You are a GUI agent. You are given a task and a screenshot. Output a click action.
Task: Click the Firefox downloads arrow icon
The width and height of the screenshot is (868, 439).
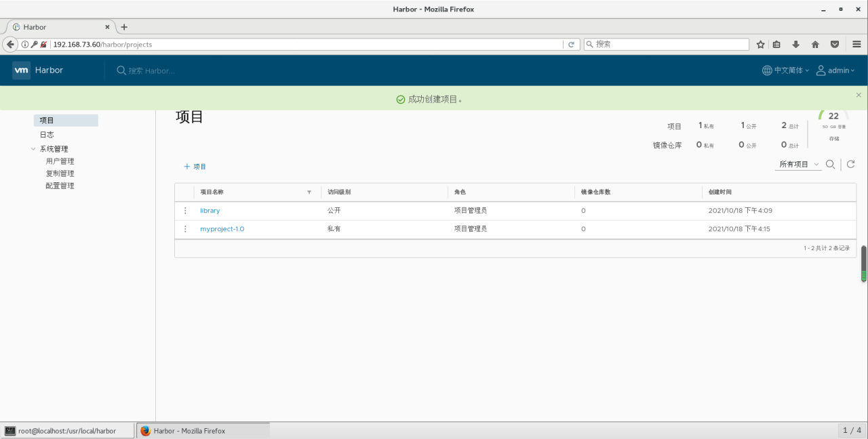click(795, 44)
